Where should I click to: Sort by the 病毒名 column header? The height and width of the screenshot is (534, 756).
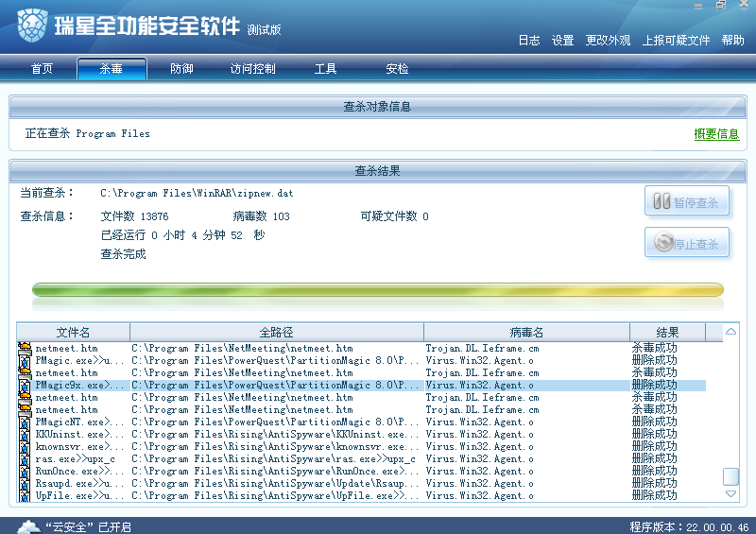click(x=526, y=333)
